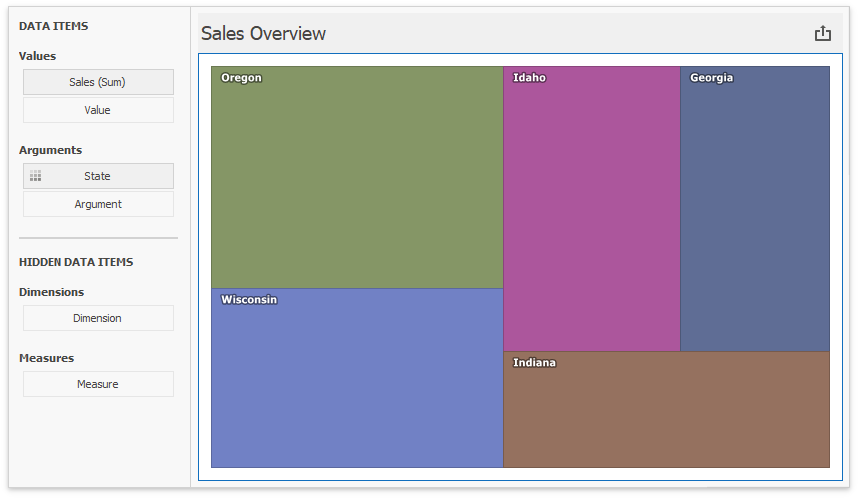The height and width of the screenshot is (498, 858).
Task: Click the HIDDEN DATA ITEMS header
Action: [76, 262]
